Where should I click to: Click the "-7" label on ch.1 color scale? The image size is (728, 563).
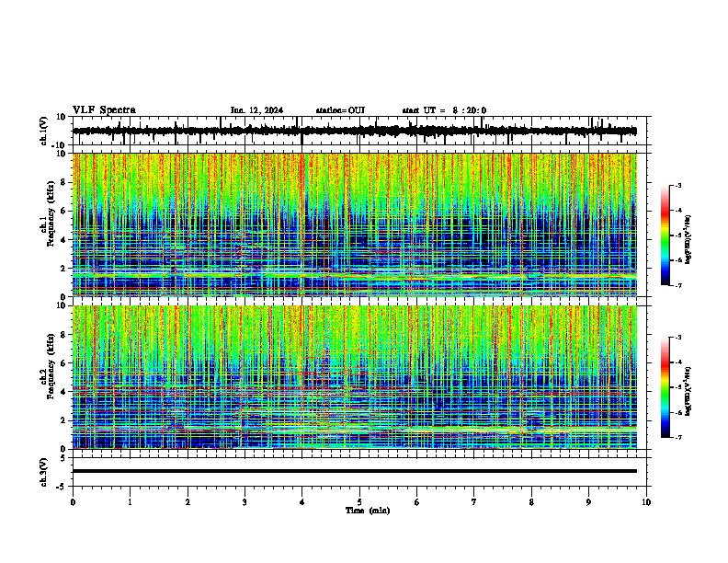tap(678, 285)
